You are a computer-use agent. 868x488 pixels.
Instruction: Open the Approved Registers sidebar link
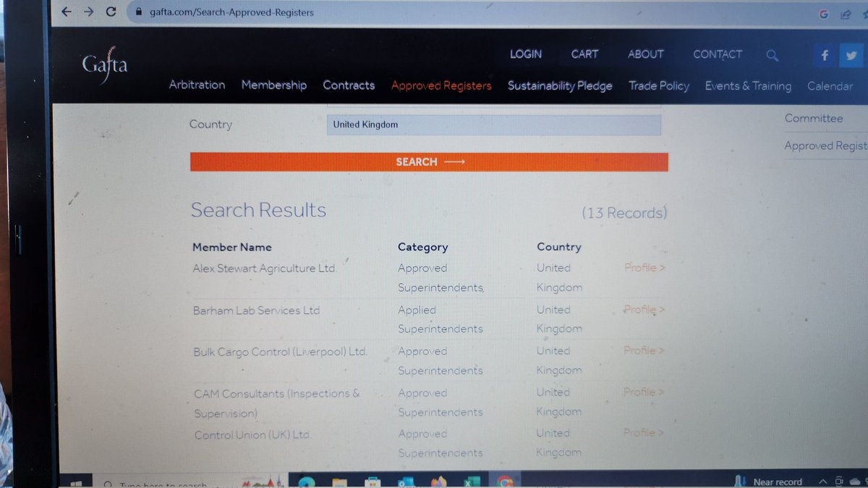click(x=826, y=146)
